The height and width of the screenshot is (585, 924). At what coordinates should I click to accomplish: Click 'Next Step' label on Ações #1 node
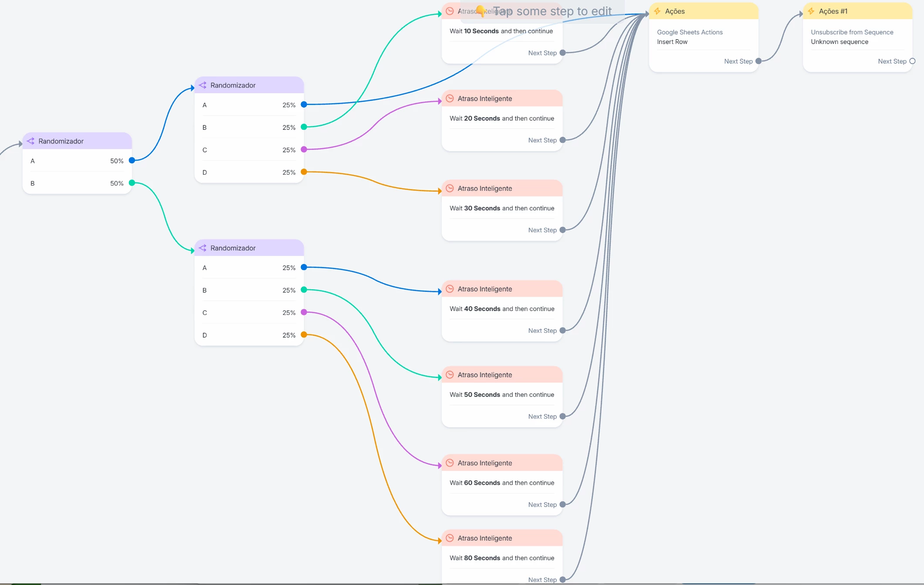[x=892, y=61]
